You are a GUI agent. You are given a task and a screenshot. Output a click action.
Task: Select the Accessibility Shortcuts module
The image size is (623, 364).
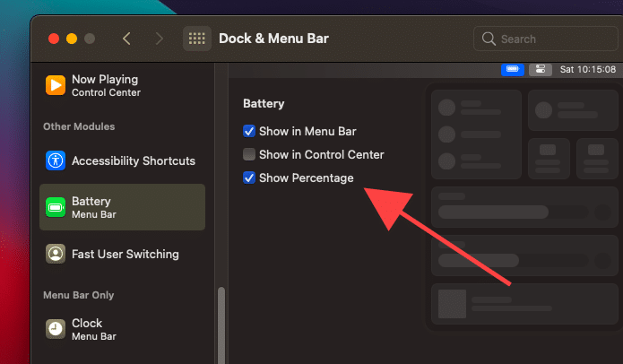tap(133, 160)
